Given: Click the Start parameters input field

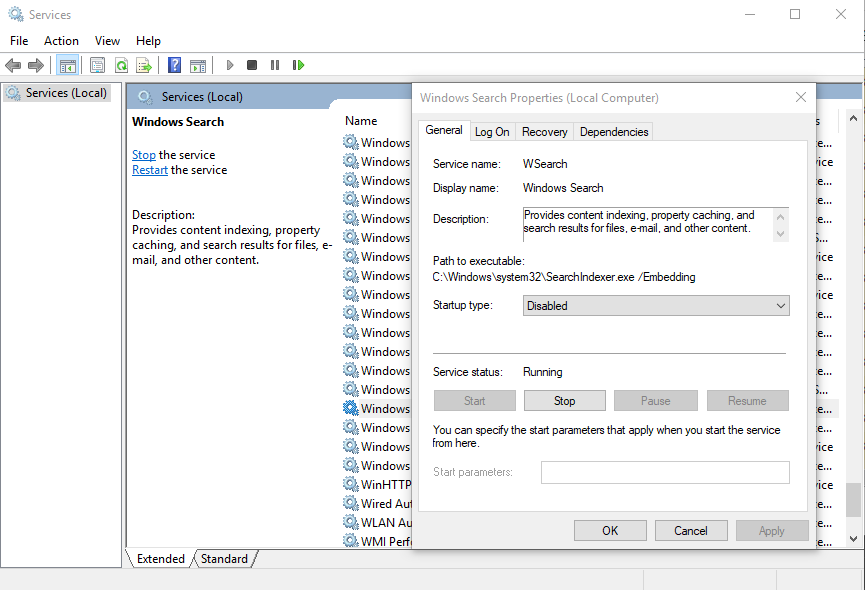Looking at the screenshot, I should [665, 472].
